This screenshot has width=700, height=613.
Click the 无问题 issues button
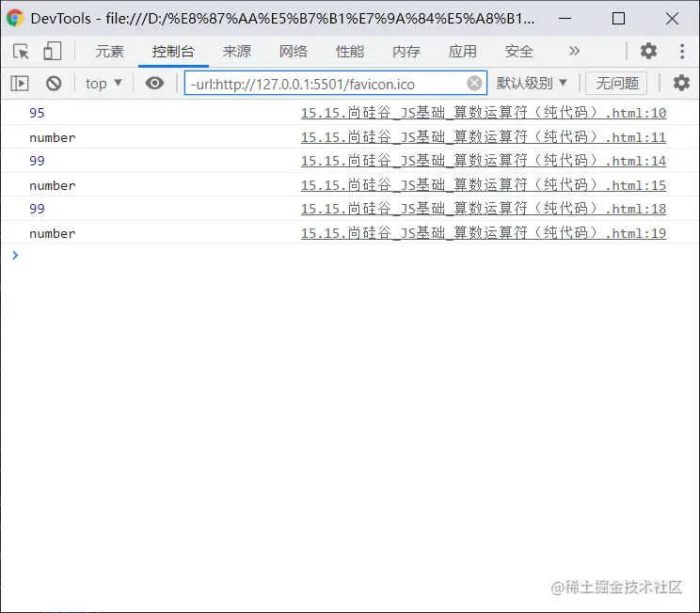coord(617,84)
